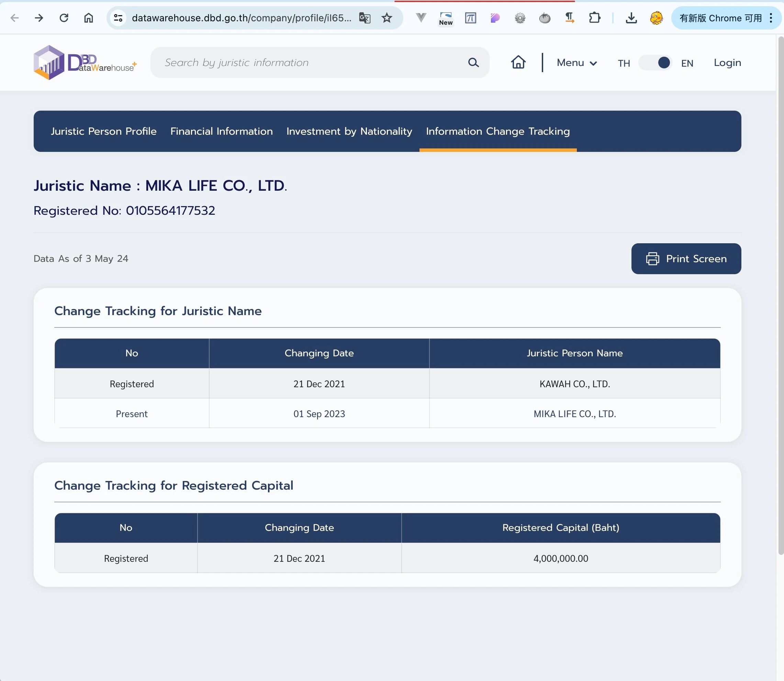784x681 pixels.
Task: Toggle the TH/EN language switch
Action: point(656,63)
